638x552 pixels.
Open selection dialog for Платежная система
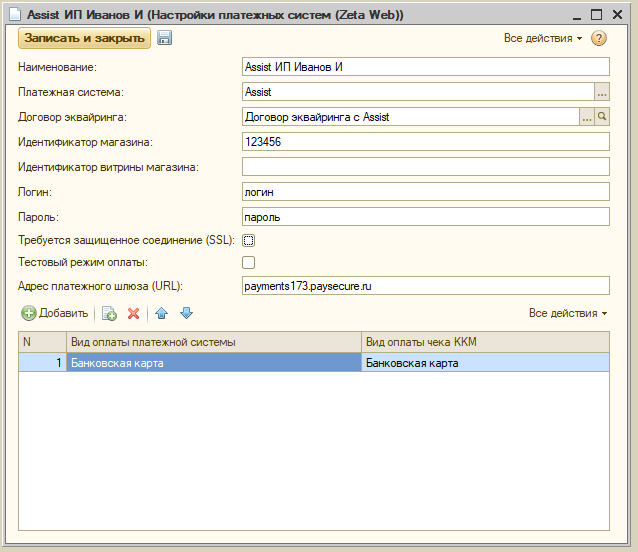point(602,92)
